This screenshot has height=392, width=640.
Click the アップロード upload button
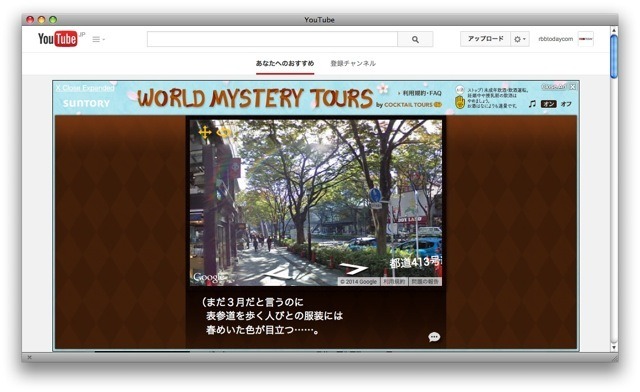click(485, 39)
